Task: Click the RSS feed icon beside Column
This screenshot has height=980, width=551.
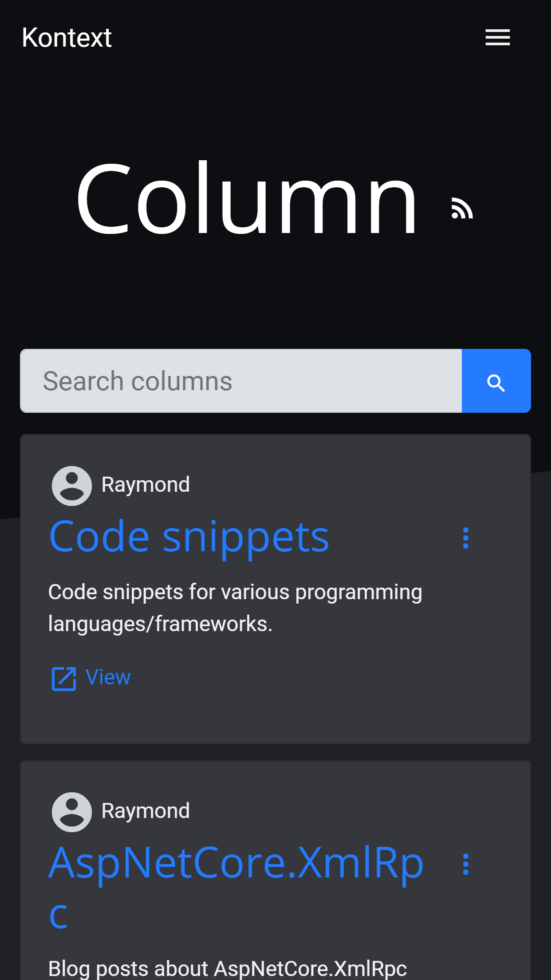Action: (462, 208)
